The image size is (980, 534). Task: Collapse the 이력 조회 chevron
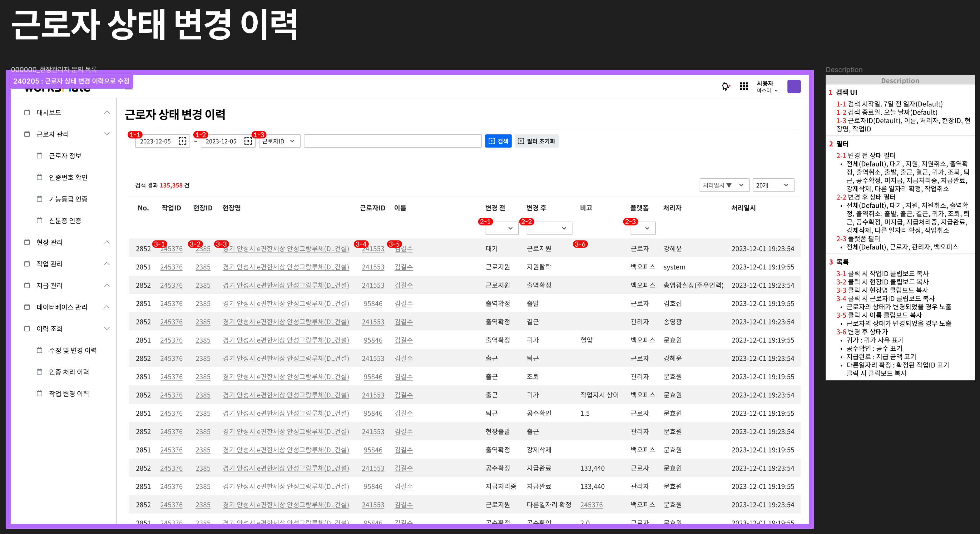coord(107,329)
